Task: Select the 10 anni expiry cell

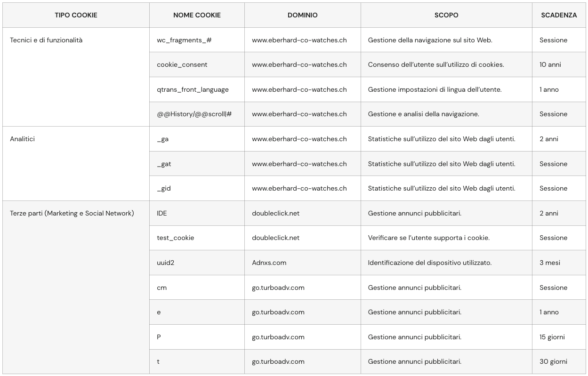Action: tap(550, 64)
